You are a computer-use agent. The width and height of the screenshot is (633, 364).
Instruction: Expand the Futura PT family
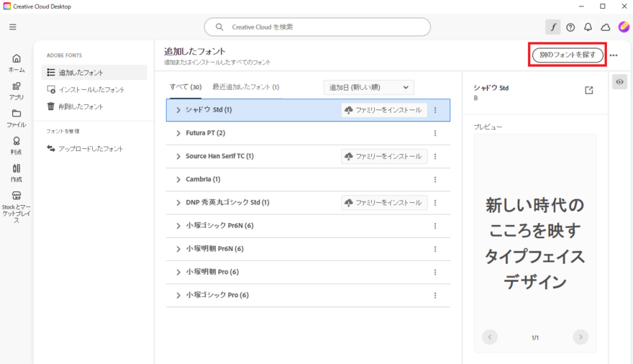click(x=178, y=133)
